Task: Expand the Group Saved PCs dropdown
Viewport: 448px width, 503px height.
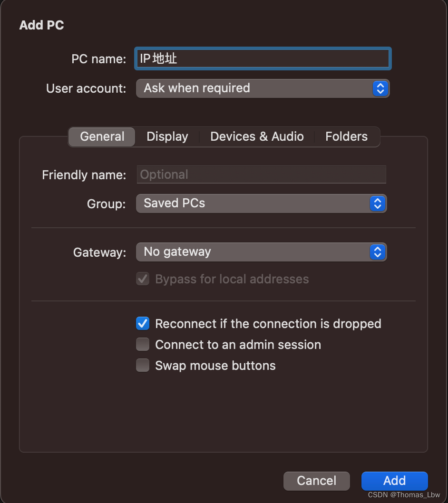Action: (x=261, y=203)
